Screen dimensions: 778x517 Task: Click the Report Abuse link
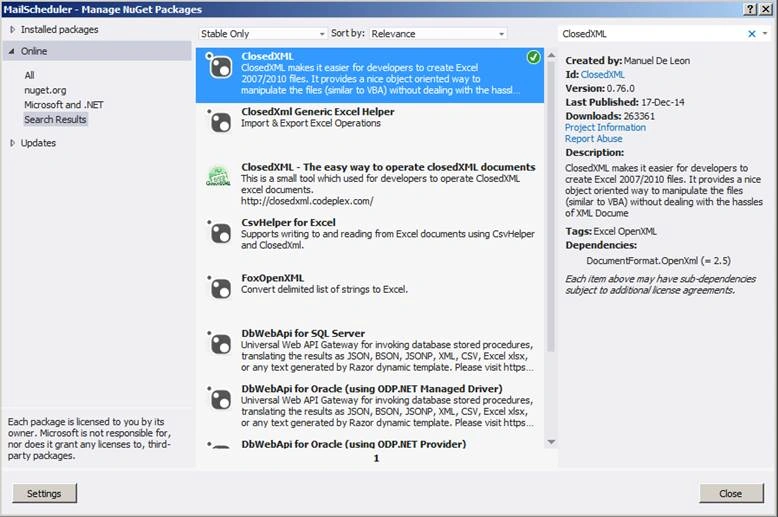(593, 139)
